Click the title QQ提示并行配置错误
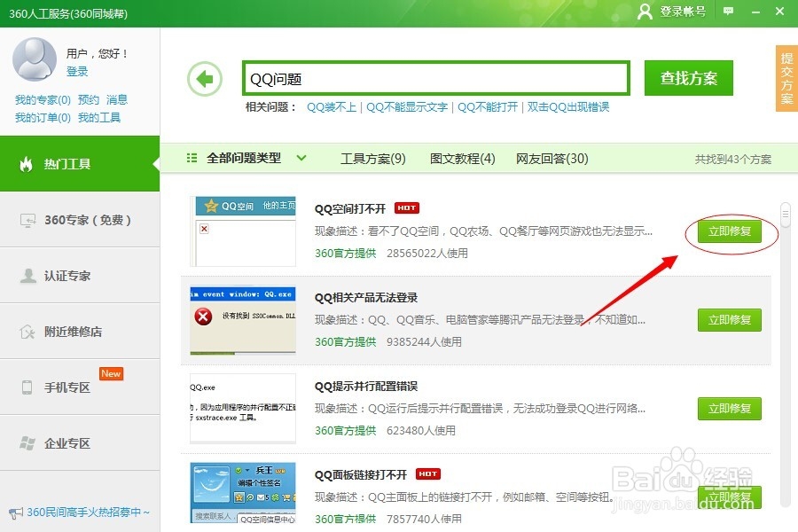The height and width of the screenshot is (532, 798). click(366, 386)
